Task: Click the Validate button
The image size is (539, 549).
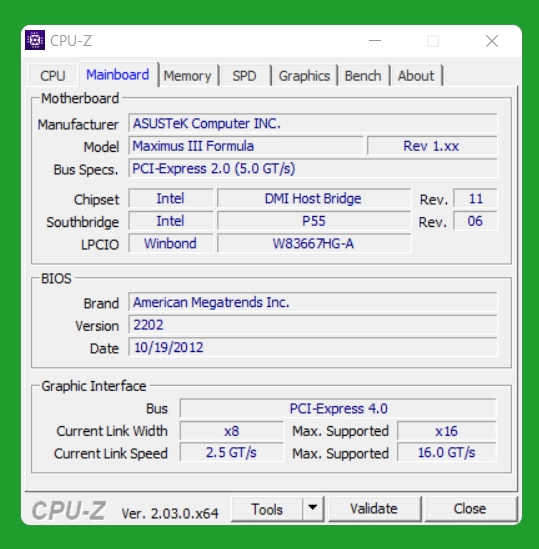Action: 374,508
